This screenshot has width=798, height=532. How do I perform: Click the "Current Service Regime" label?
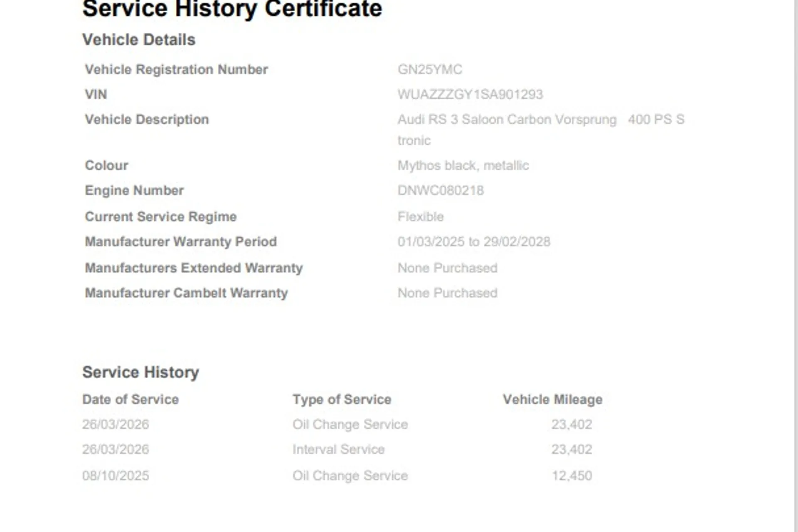point(161,217)
